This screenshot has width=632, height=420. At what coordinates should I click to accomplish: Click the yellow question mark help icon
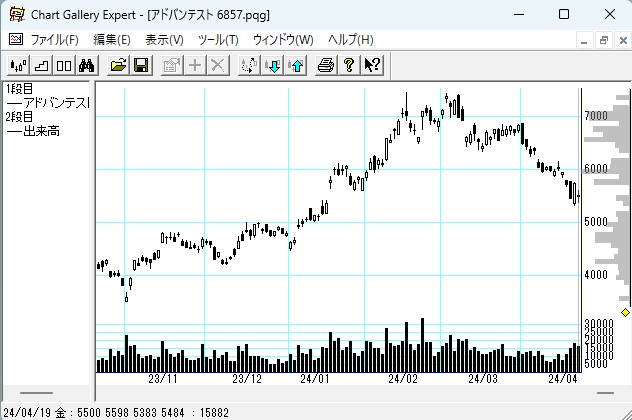tap(349, 65)
